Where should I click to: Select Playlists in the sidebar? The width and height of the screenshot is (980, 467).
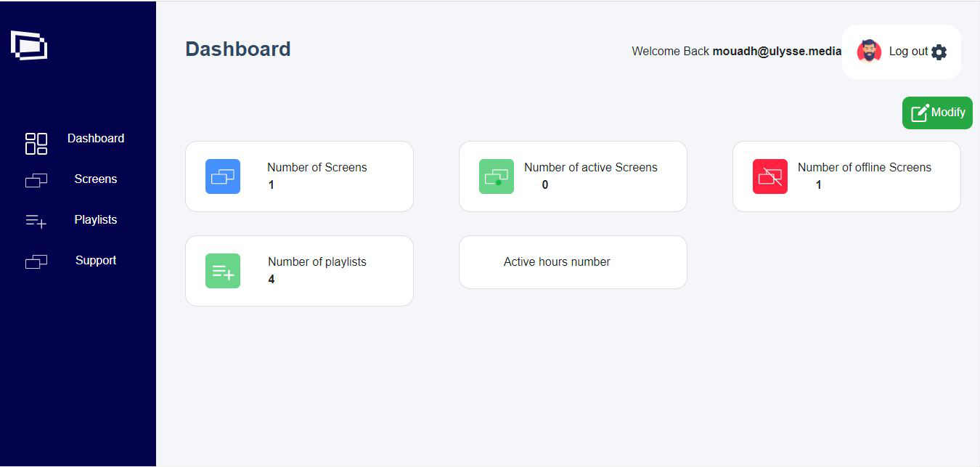96,219
